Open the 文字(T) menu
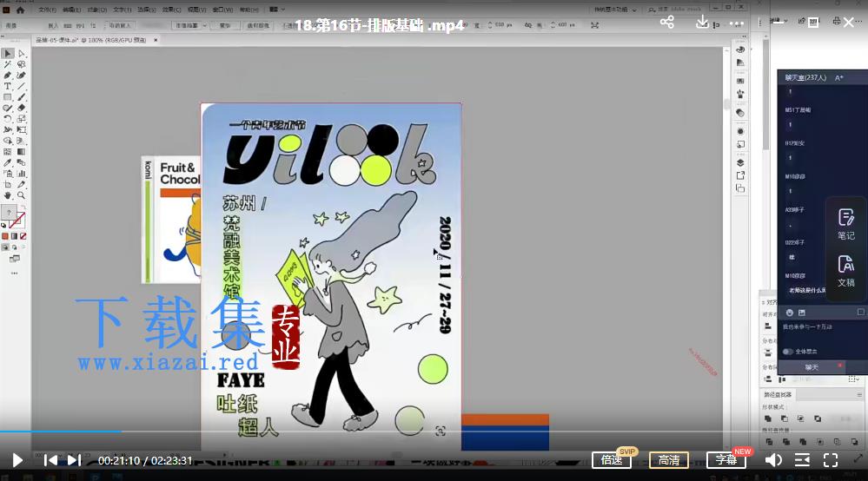 (x=123, y=10)
